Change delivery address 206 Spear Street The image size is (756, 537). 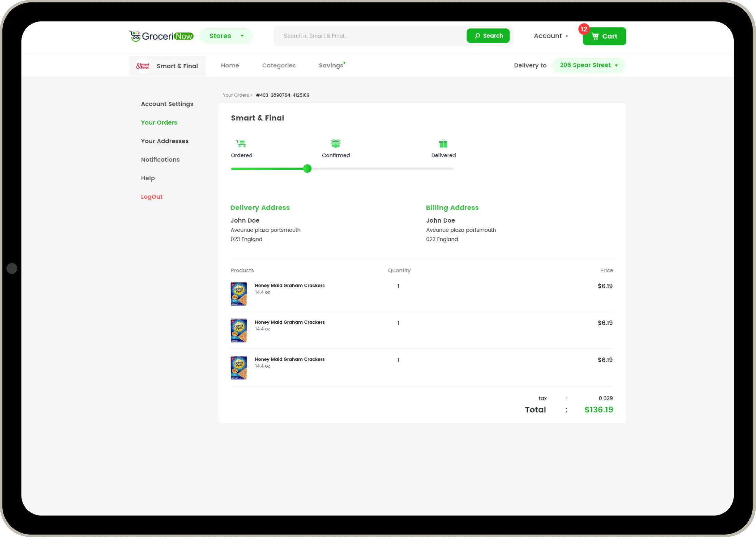tap(589, 65)
